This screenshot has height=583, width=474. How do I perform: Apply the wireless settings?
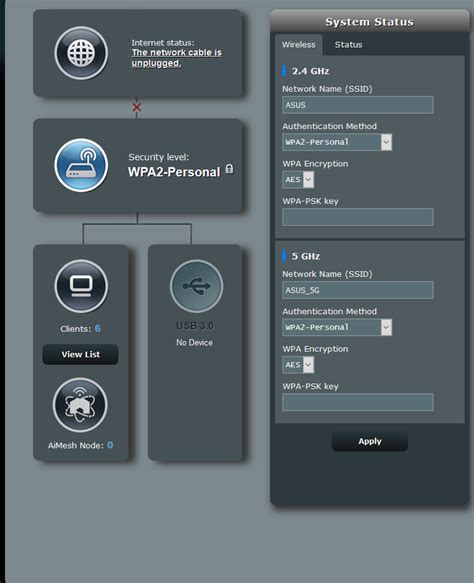370,441
